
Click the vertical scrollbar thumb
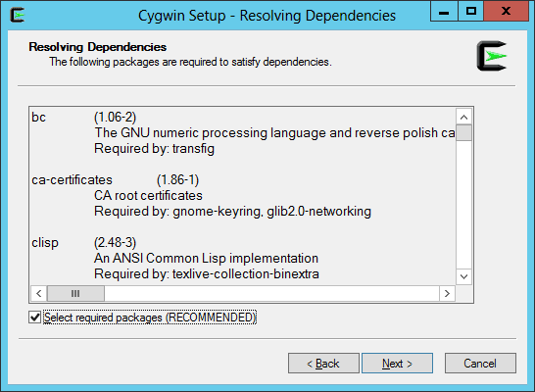tap(463, 132)
